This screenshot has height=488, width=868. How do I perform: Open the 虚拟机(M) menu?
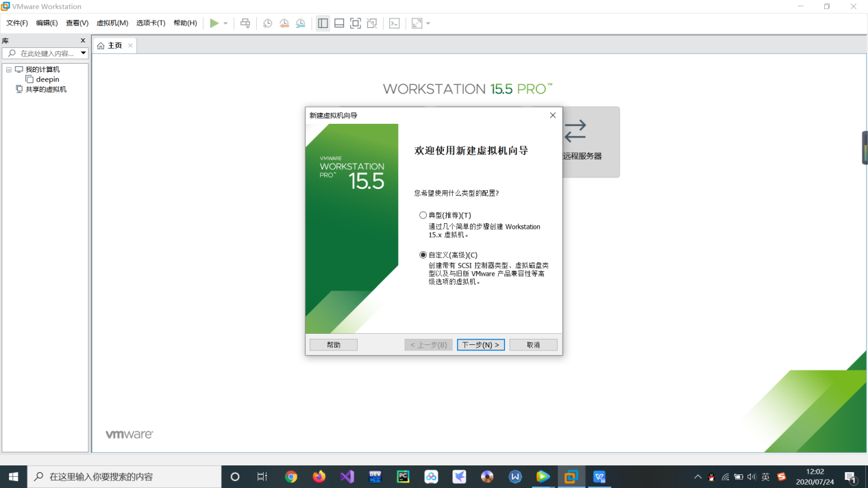(112, 23)
